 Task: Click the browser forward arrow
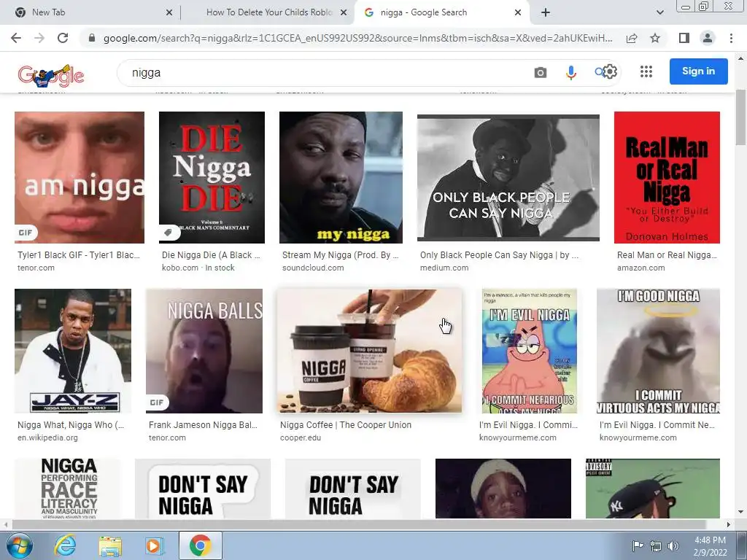tap(39, 38)
